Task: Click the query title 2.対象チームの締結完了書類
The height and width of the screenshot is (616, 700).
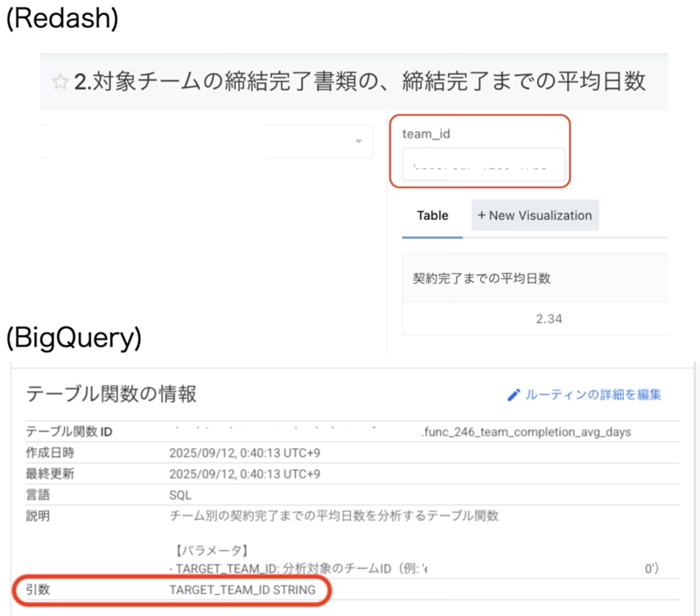Action: tap(360, 81)
